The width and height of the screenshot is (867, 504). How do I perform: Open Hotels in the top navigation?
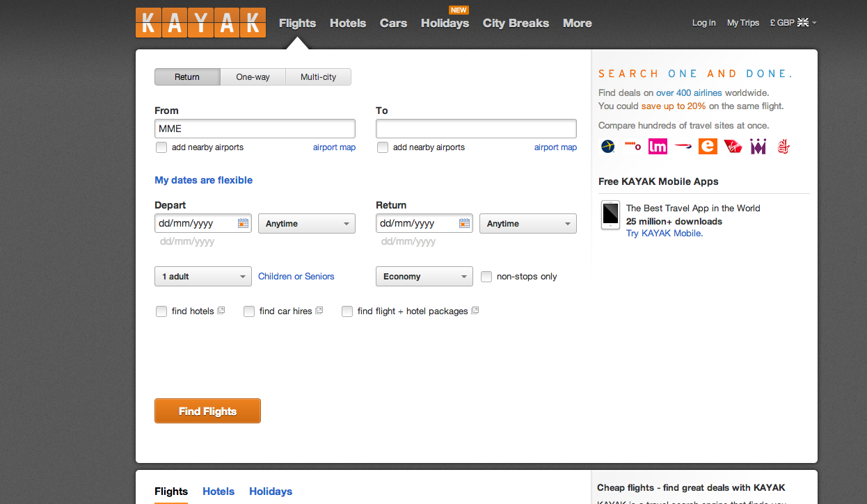[x=347, y=23]
